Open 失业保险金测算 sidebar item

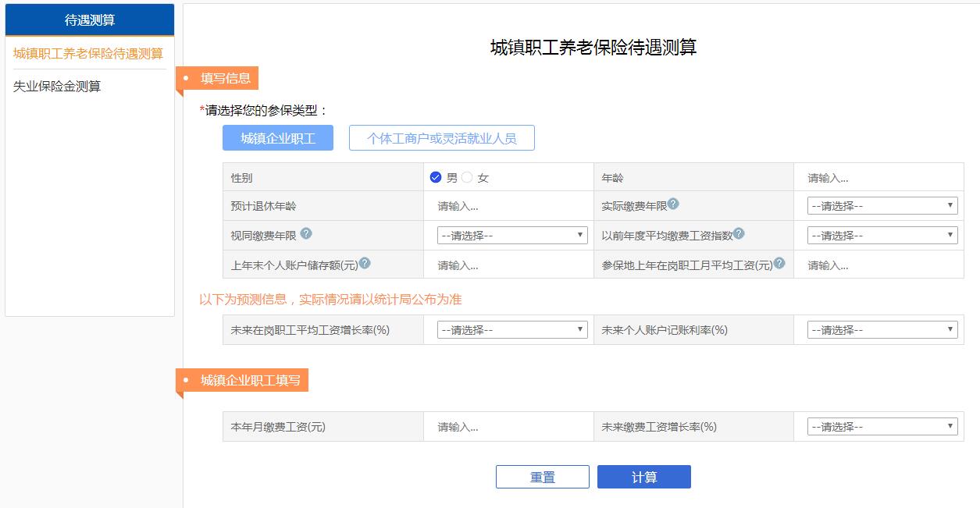(x=57, y=87)
